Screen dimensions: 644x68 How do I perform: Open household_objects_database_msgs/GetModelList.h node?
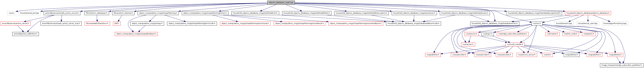[255, 13]
